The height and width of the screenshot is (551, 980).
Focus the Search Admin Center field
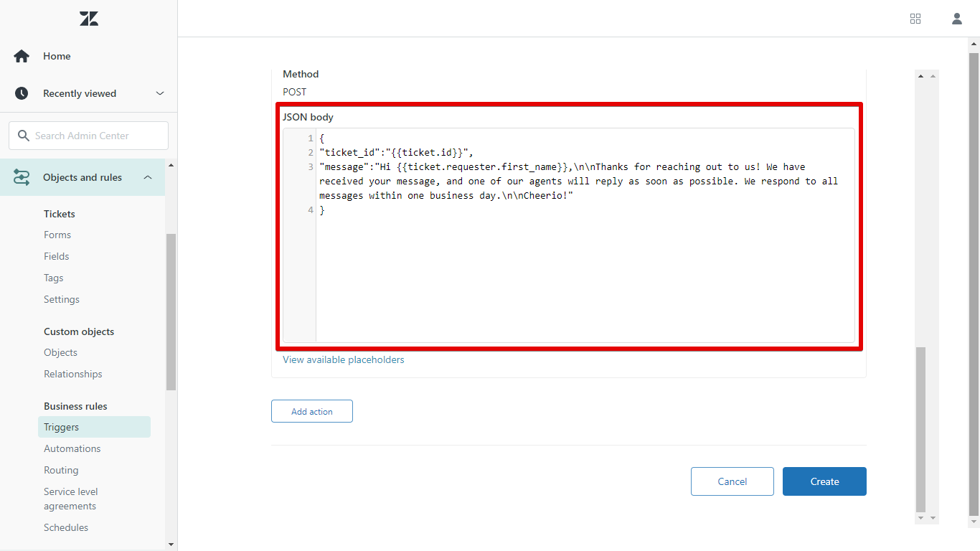(x=88, y=136)
